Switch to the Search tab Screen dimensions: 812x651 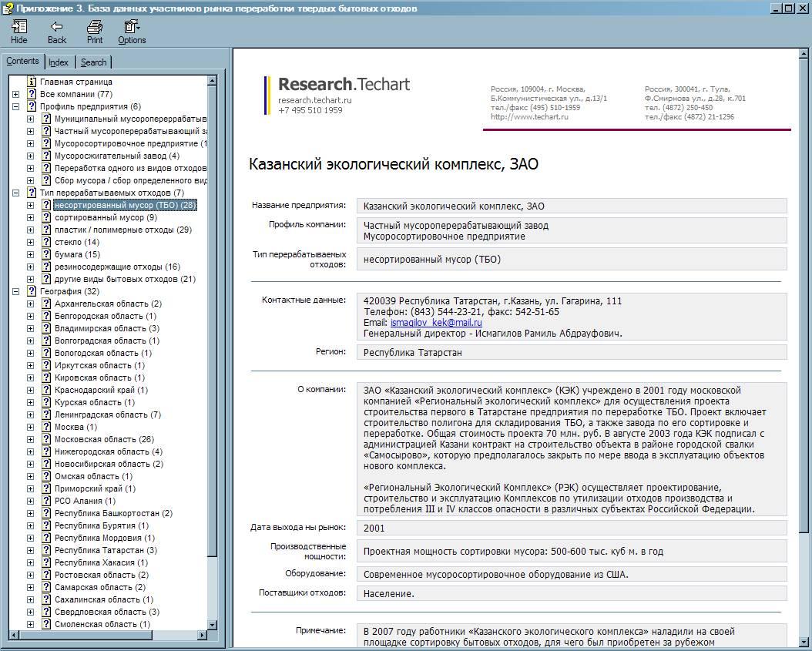(x=94, y=62)
